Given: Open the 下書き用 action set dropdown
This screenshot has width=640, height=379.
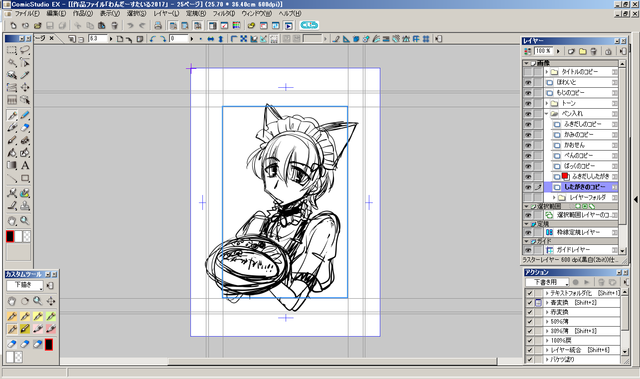Looking at the screenshot, I should coord(547,282).
